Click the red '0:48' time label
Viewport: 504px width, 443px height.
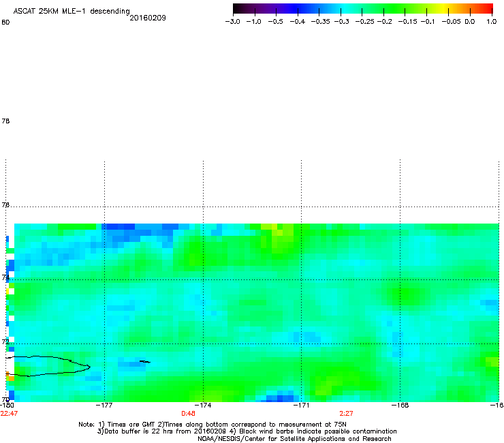[189, 414]
